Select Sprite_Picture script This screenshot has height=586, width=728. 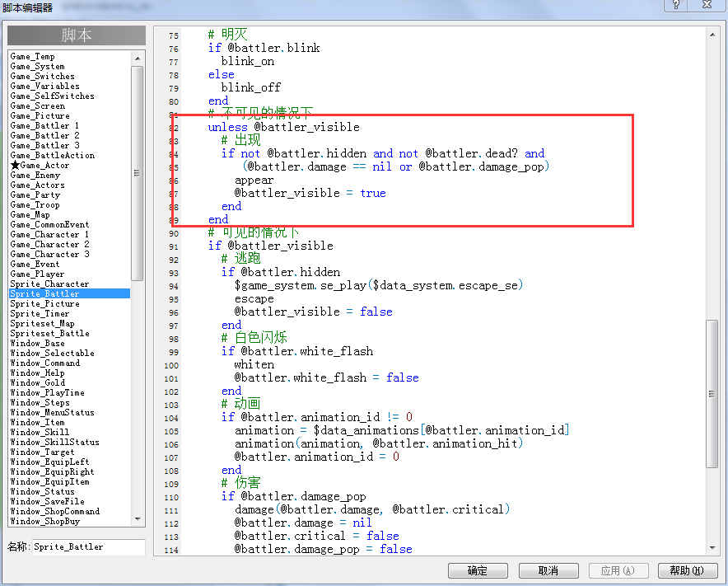click(44, 304)
